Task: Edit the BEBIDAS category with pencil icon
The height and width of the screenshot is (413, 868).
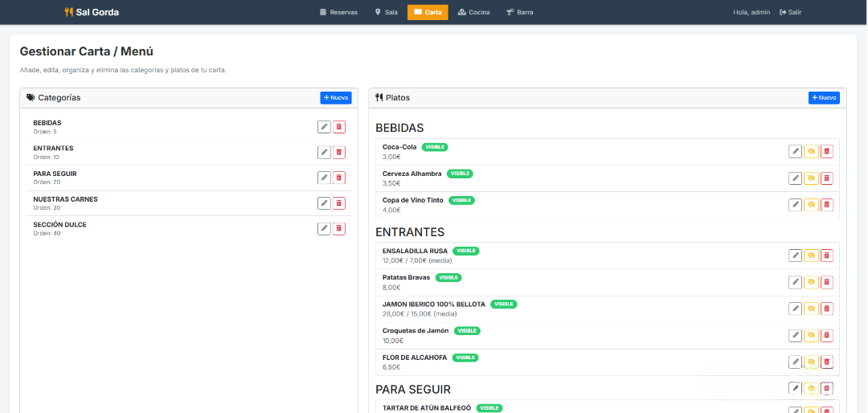Action: pyautogui.click(x=324, y=127)
